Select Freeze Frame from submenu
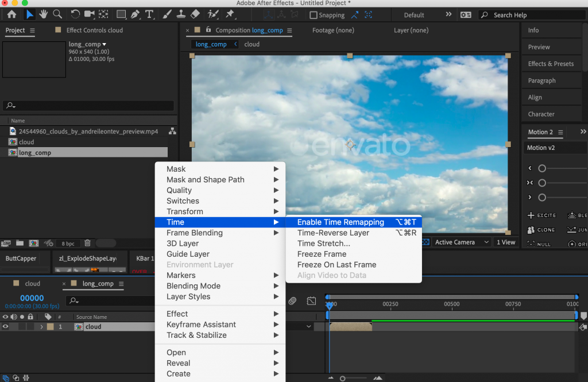The height and width of the screenshot is (382, 588). click(322, 254)
